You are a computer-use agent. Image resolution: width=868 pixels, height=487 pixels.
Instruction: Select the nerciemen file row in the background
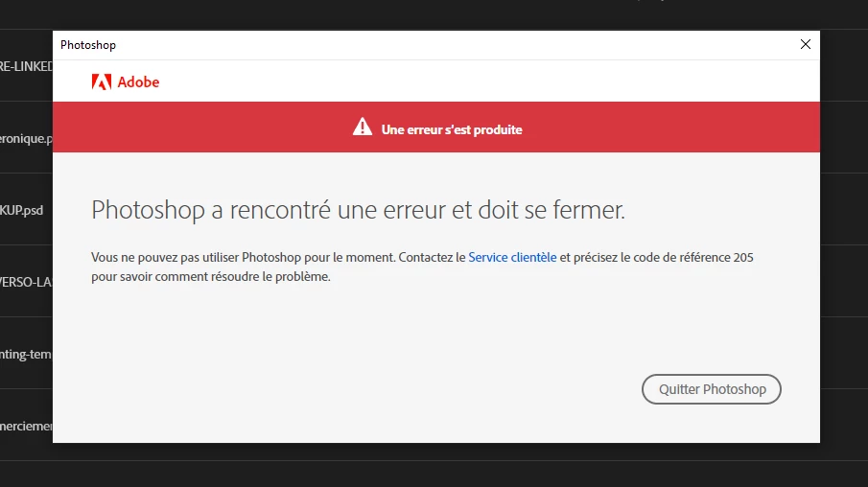click(26, 426)
